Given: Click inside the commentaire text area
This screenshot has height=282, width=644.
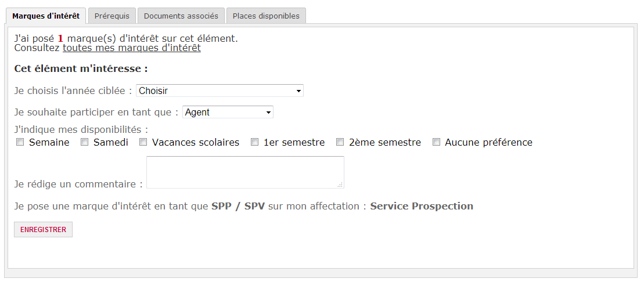Looking at the screenshot, I should click(x=245, y=172).
